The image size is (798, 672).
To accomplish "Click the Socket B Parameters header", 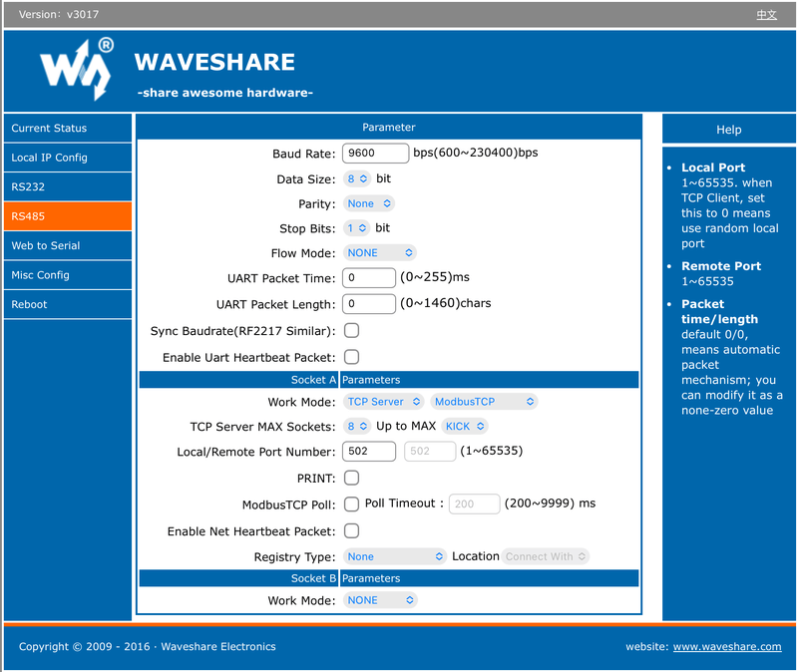I will [x=389, y=578].
